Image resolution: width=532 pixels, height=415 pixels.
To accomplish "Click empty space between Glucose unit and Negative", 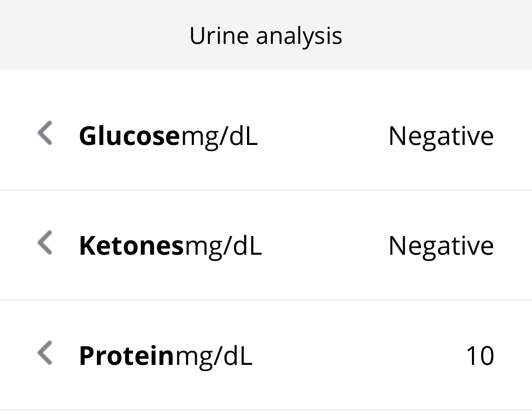I will coord(323,136).
